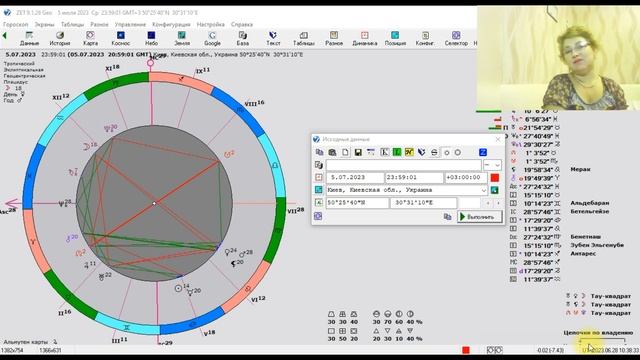Open the Текст interpretation icon
Image resolution: width=640 pixels, height=360 pixels.
[x=273, y=38]
